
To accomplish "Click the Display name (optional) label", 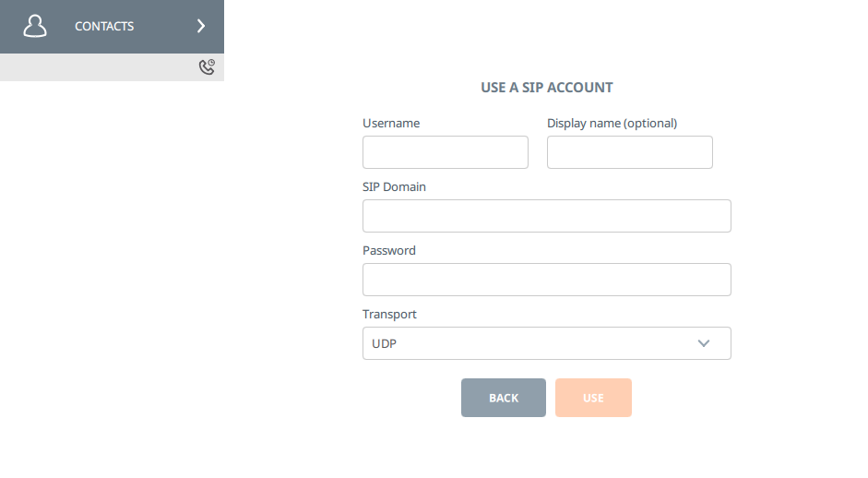I will click(x=612, y=123).
